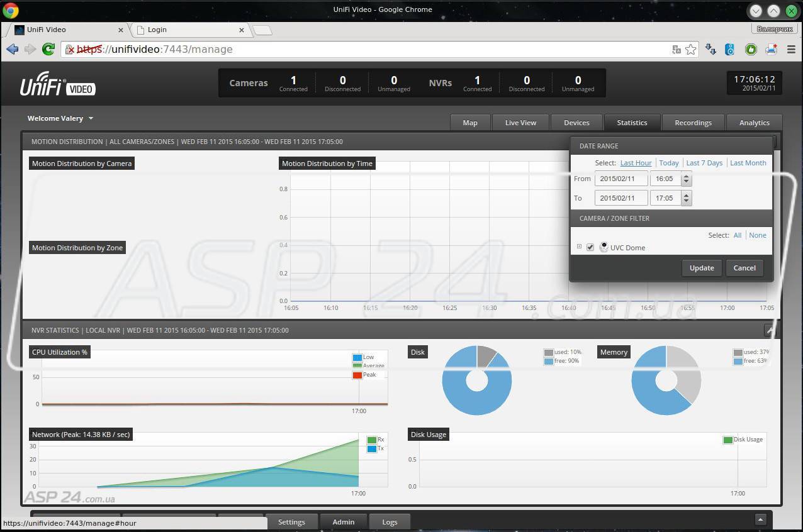The image size is (803, 532).
Task: Click the translate page icon
Action: tap(677, 49)
